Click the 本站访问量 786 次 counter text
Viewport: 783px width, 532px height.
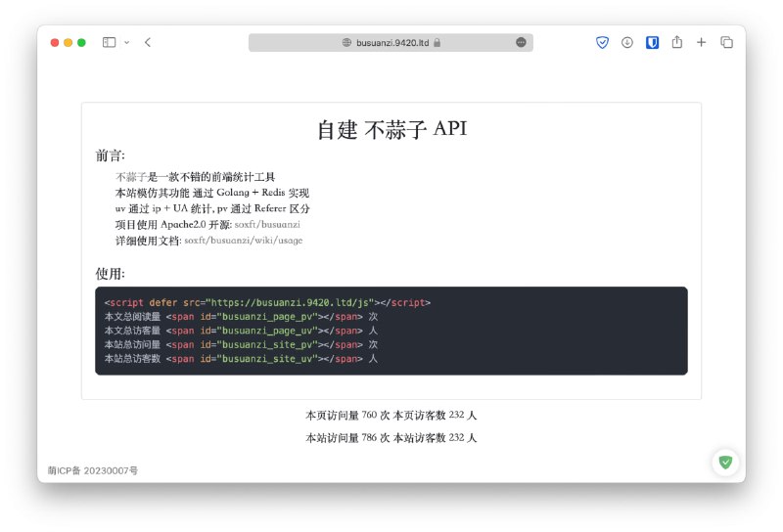(x=347, y=438)
